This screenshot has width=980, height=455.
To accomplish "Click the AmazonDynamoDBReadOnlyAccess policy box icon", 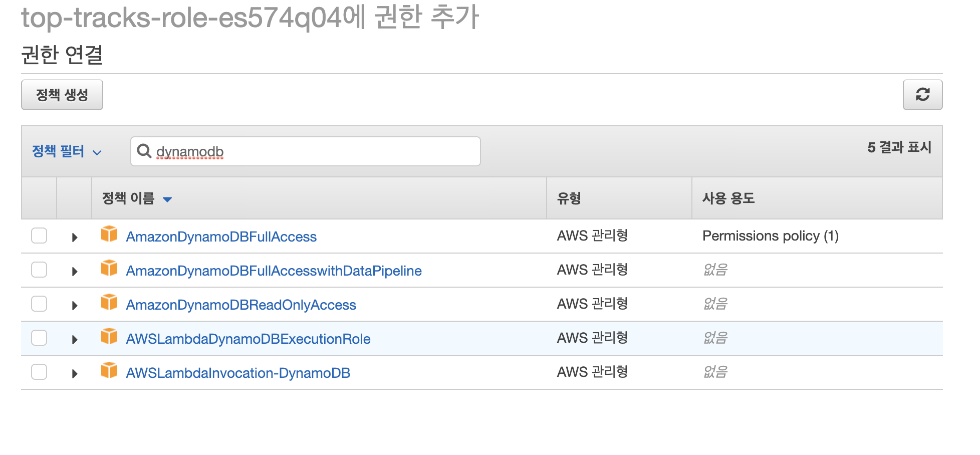I will [109, 302].
